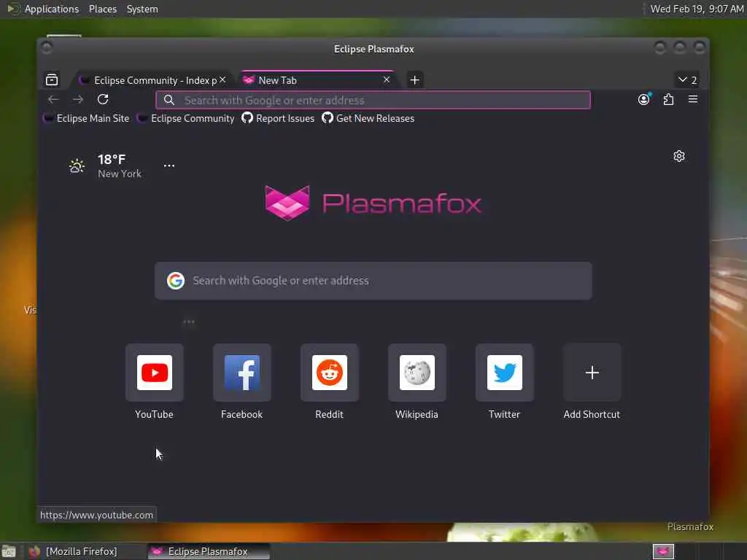Reload the current page
The width and height of the screenshot is (747, 560).
(x=103, y=99)
